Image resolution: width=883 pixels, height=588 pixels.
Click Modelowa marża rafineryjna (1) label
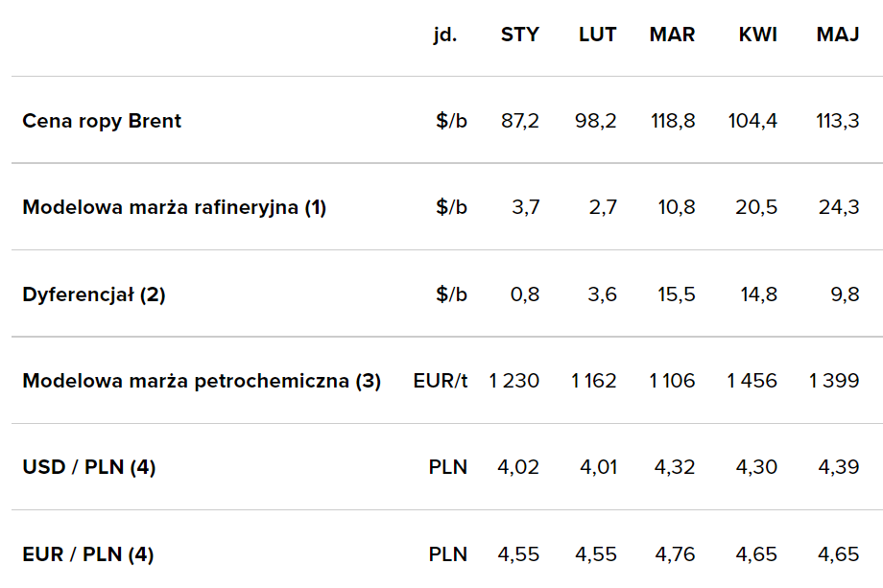pyautogui.click(x=175, y=207)
